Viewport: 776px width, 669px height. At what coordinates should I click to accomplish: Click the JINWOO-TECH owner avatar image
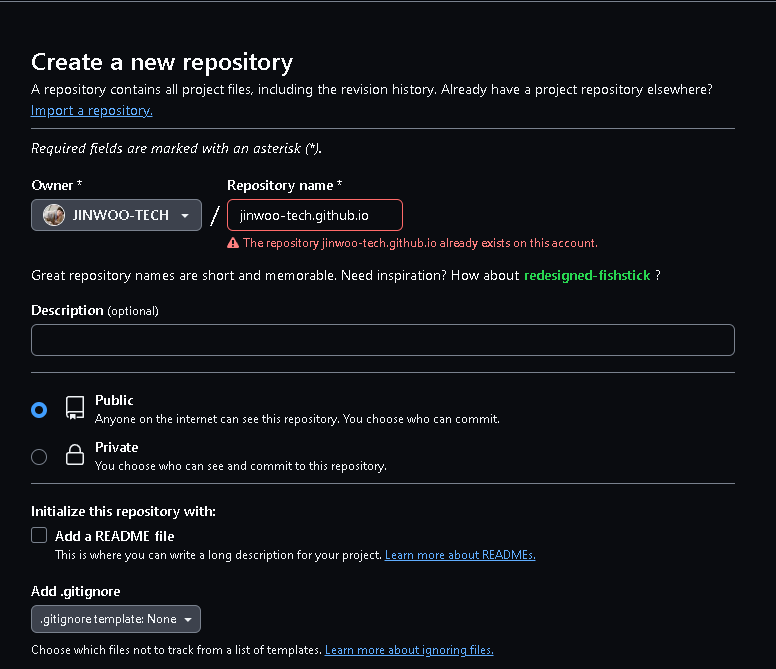[x=53, y=215]
